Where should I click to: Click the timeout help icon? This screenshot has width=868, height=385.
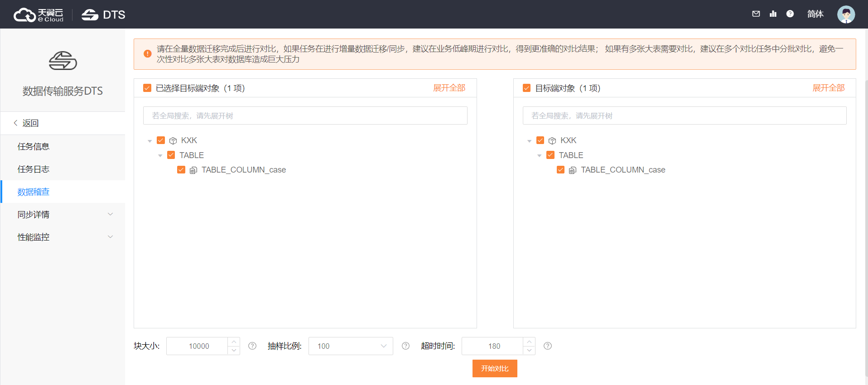tap(547, 346)
